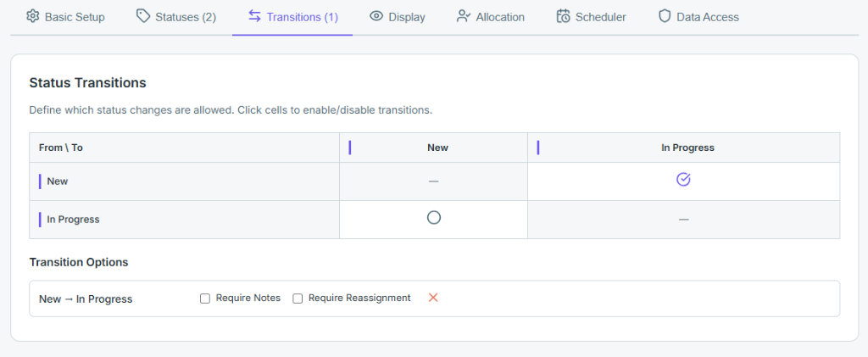Click the 'From \ To' header cell
Screen dimensions: 868x357
[x=184, y=148]
